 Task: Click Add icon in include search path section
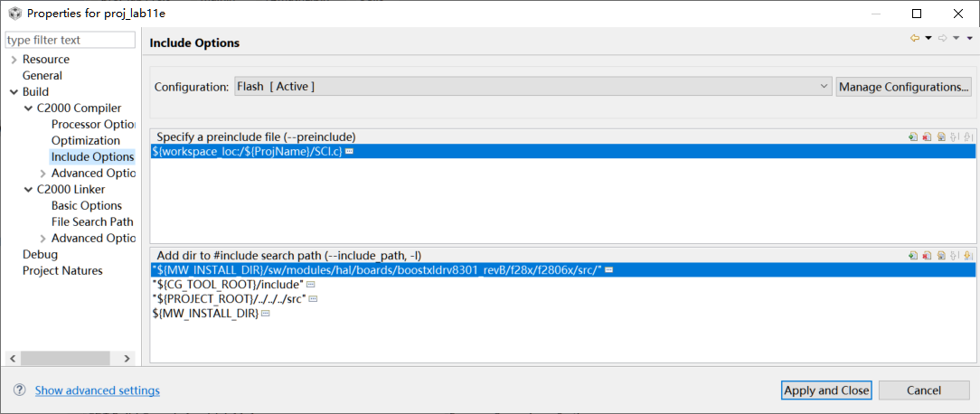913,255
